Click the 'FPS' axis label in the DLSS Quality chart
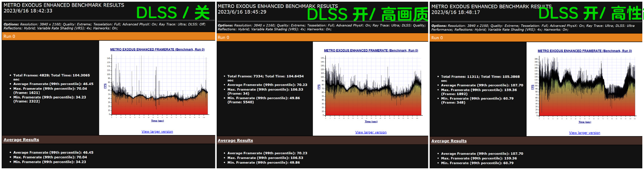Screen dimensions: 644x170 click(x=319, y=87)
